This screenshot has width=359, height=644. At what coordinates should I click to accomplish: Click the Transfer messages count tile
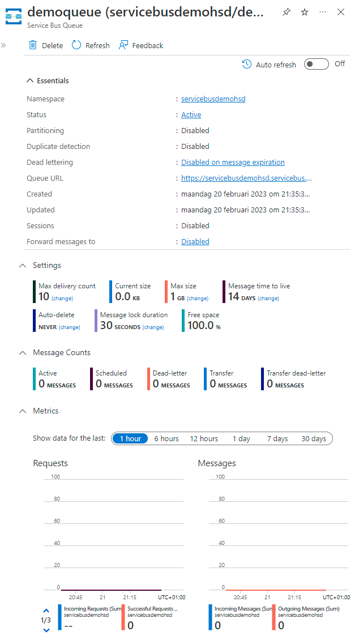click(x=225, y=379)
